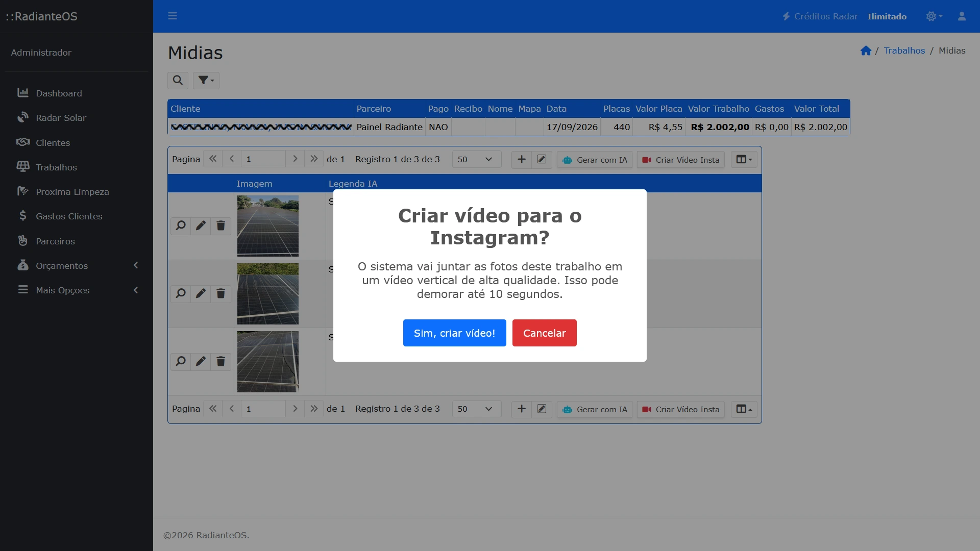980x551 pixels.
Task: Go to last page in top pager
Action: pos(314,159)
